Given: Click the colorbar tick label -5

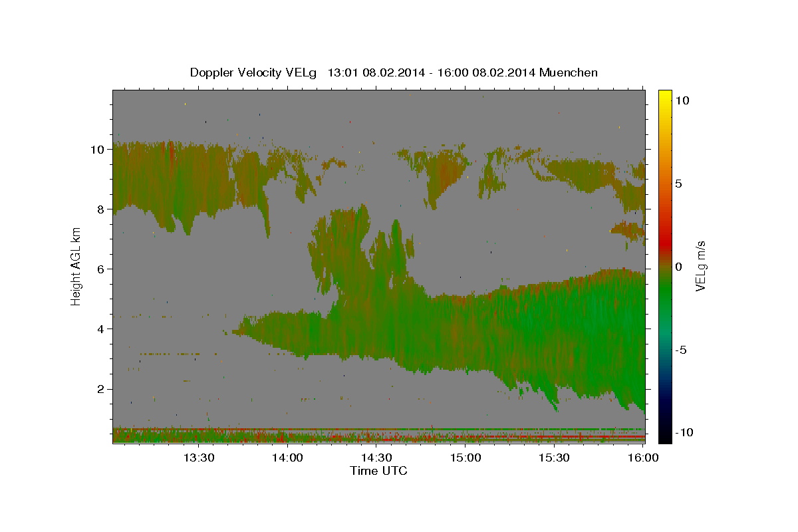Looking at the screenshot, I should coord(680,350).
